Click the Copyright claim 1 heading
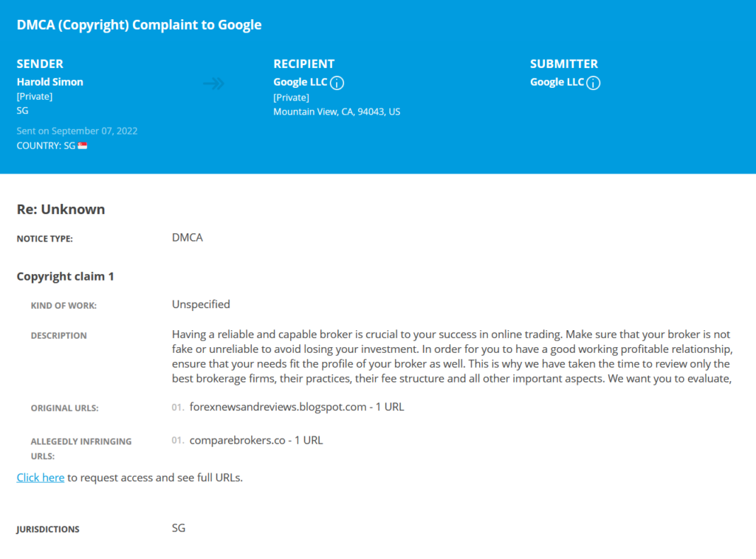 [66, 276]
